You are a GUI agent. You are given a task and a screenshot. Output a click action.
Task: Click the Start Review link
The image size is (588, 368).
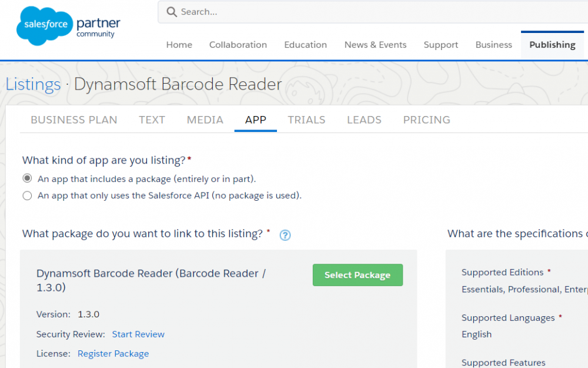coord(138,334)
